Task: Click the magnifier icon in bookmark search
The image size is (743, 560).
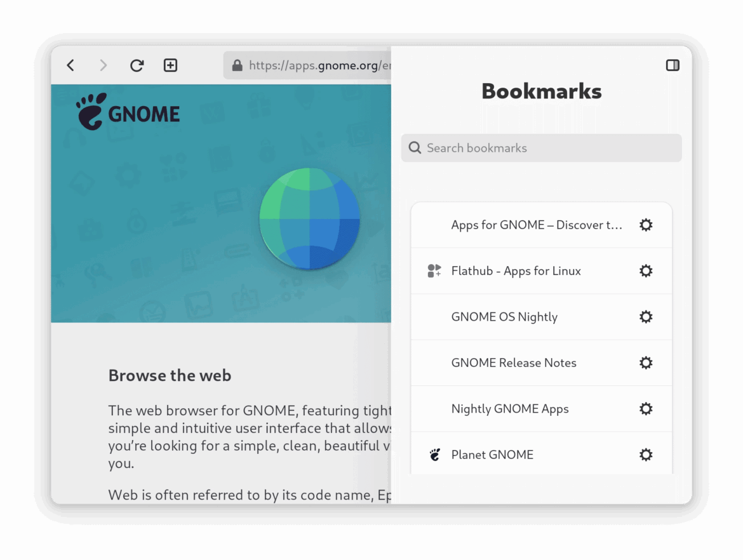Action: (415, 147)
